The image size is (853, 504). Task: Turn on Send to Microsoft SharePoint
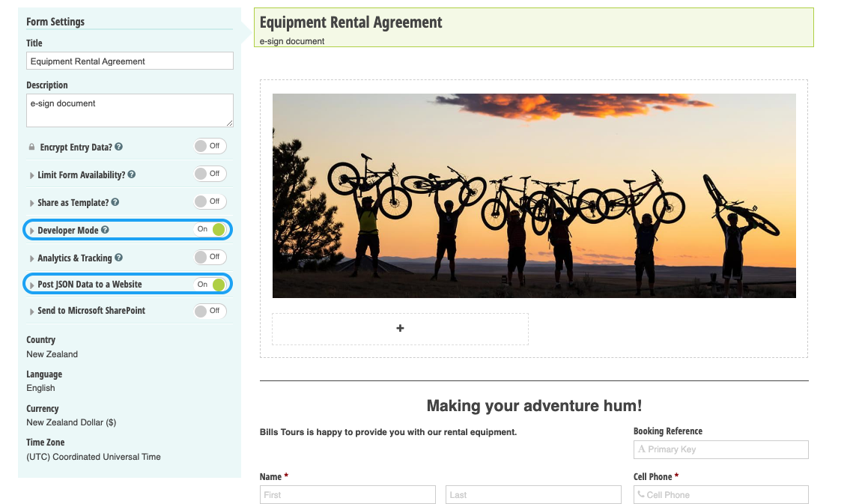(x=210, y=311)
